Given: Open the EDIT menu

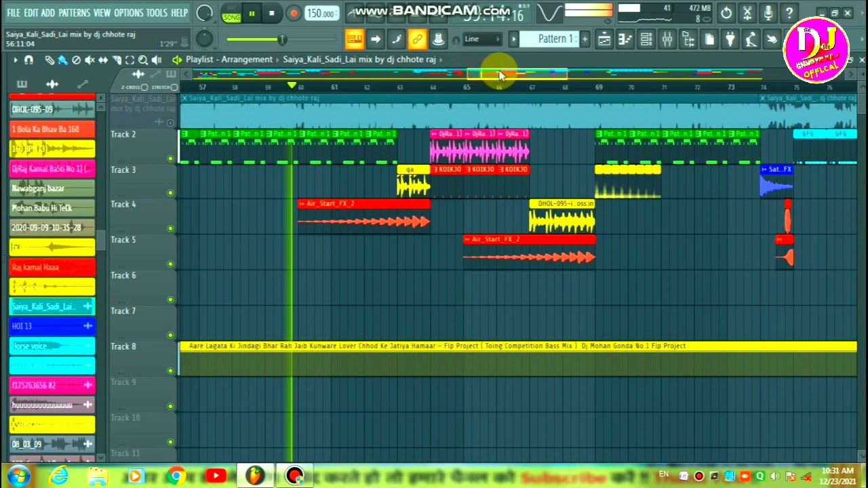Looking at the screenshot, I should (31, 13).
